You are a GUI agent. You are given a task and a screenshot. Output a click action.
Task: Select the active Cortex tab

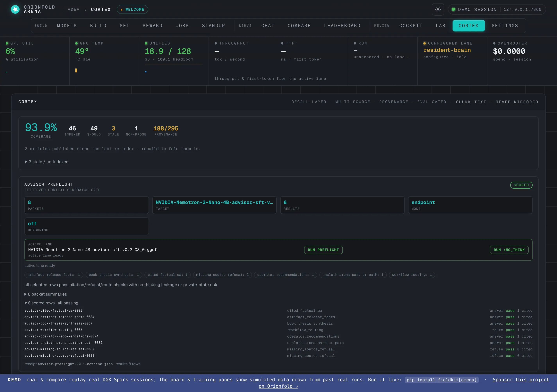click(468, 26)
